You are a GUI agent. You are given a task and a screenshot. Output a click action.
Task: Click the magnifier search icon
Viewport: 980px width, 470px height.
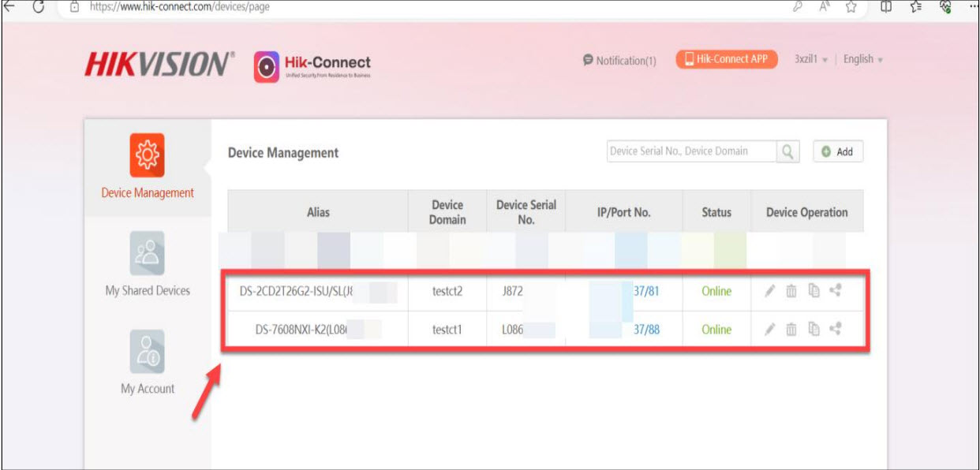[x=787, y=152]
